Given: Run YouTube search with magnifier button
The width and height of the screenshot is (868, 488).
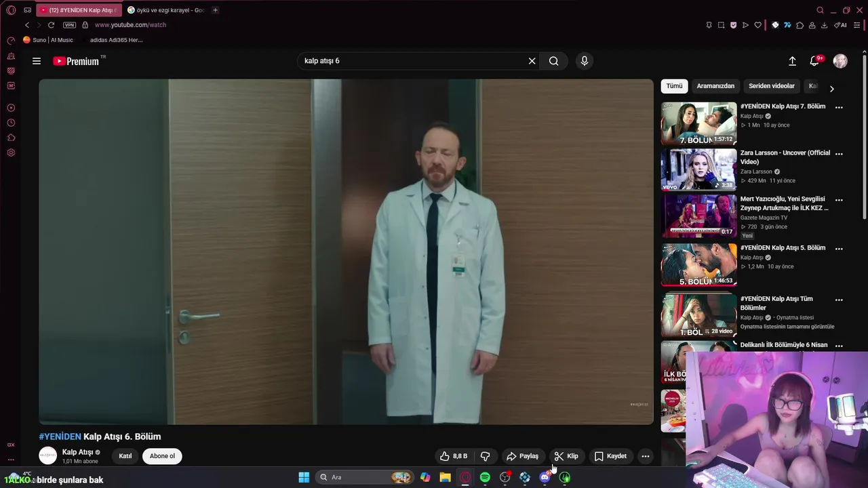Looking at the screenshot, I should coord(554,61).
